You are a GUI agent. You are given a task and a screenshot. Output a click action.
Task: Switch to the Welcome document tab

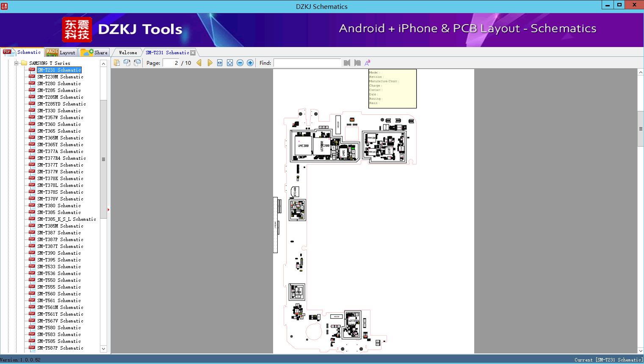(128, 53)
